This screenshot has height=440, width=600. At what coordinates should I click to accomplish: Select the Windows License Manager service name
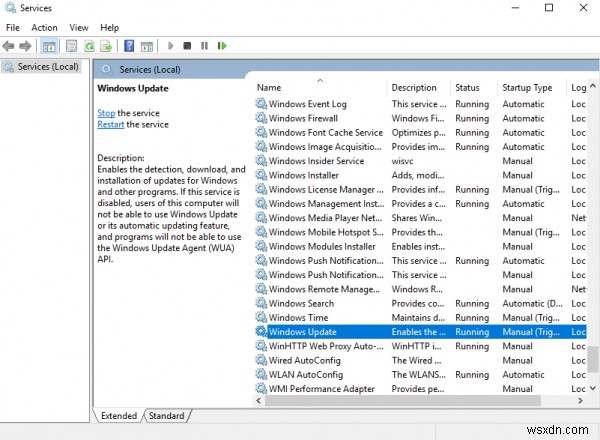click(326, 189)
